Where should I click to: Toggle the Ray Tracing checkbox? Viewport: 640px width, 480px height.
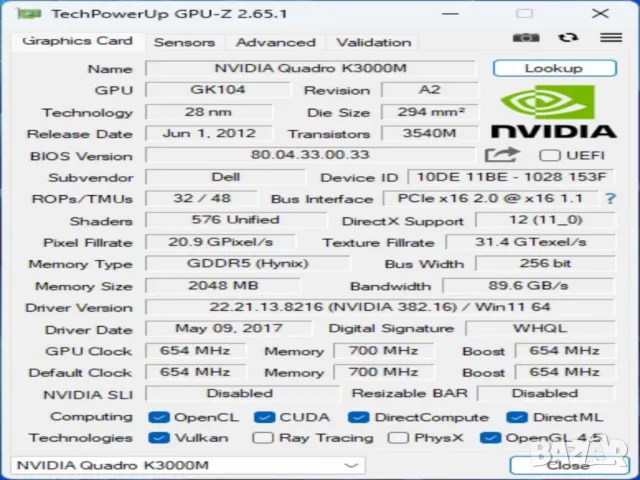click(x=262, y=438)
